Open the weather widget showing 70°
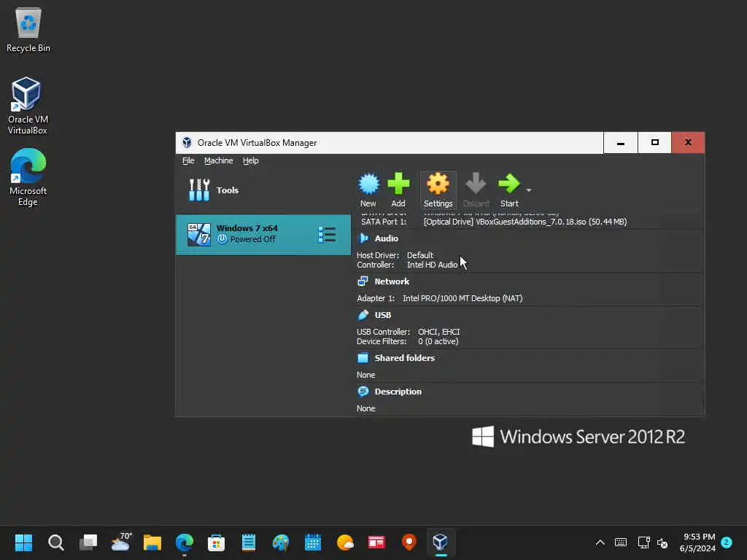The height and width of the screenshot is (560, 747). [x=120, y=542]
